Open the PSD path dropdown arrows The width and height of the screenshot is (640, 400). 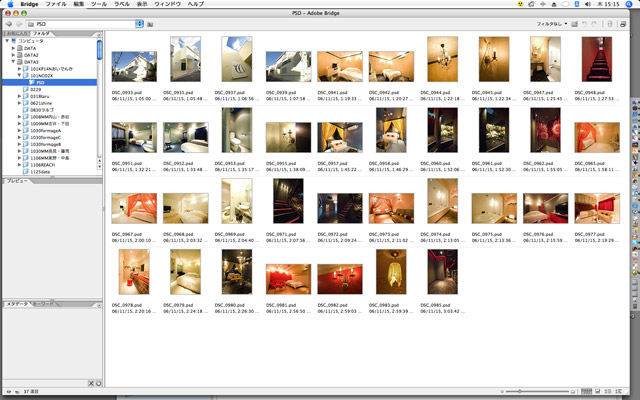[139, 24]
